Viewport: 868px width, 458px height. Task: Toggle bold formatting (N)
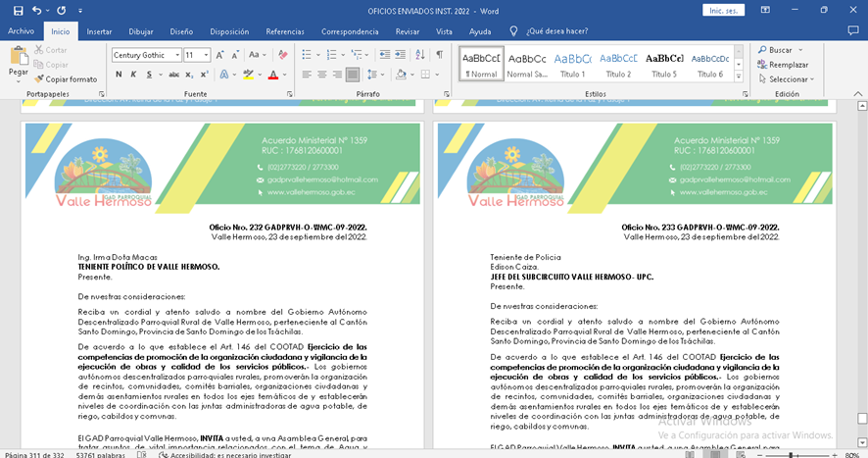pyautogui.click(x=118, y=75)
